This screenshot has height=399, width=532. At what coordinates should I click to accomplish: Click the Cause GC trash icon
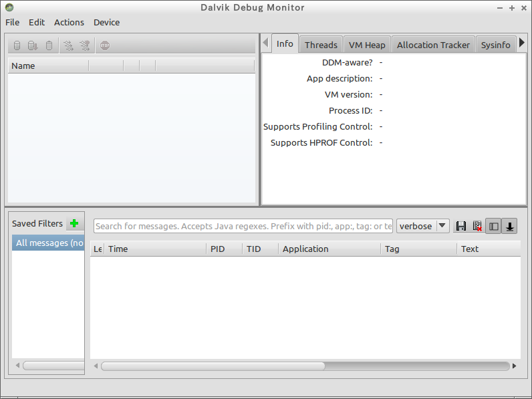[49, 45]
